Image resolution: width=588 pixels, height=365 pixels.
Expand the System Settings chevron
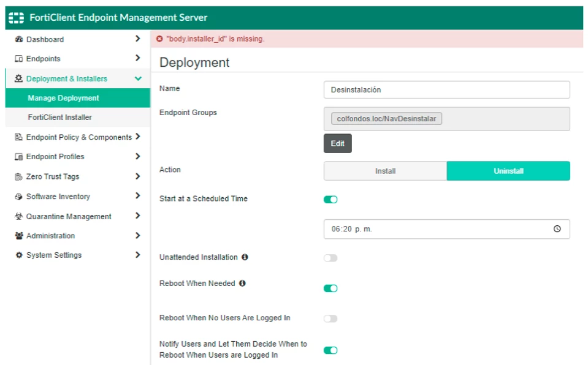[137, 255]
